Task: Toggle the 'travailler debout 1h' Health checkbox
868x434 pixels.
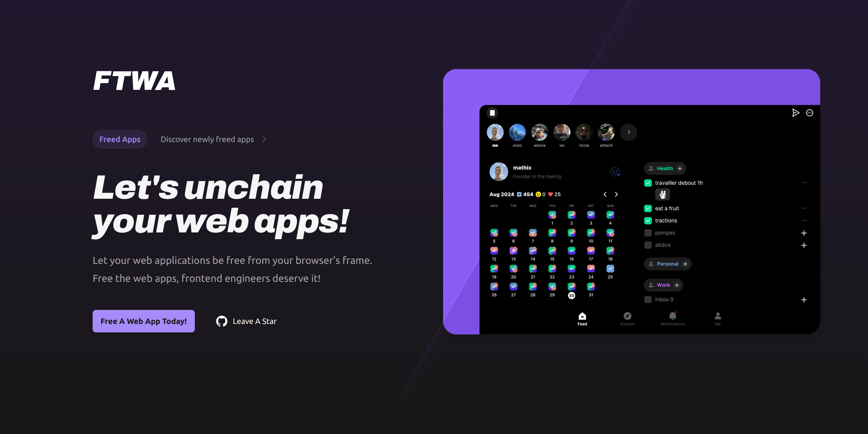Action: coord(648,182)
